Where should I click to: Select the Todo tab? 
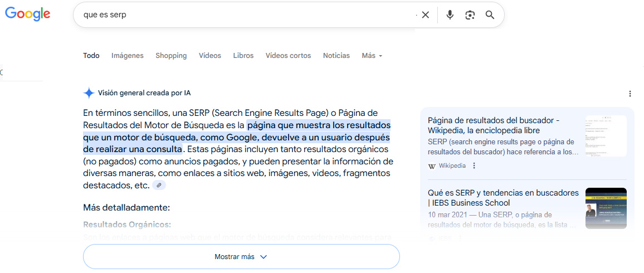click(x=91, y=55)
